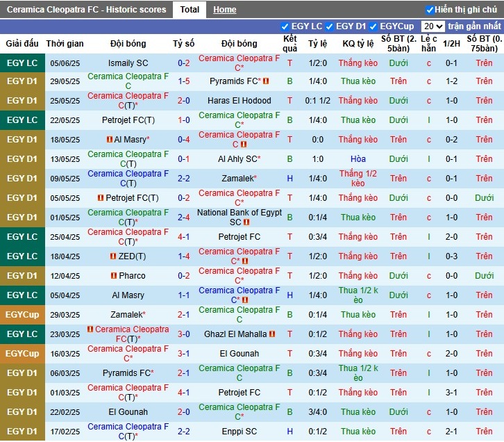Click red card icon after Ceramica Cleopatra on 05/04/25
Viewport: 504px width, 442px height.
coord(245,300)
